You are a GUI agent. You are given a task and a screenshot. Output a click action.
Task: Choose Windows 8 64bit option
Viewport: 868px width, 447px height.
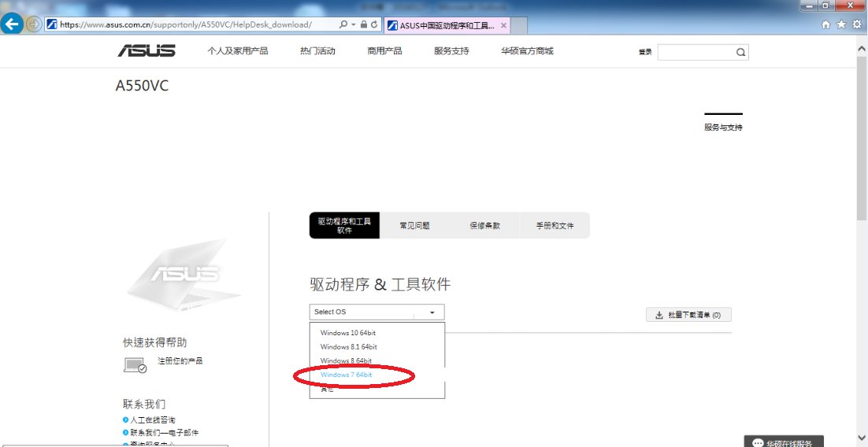tap(346, 360)
